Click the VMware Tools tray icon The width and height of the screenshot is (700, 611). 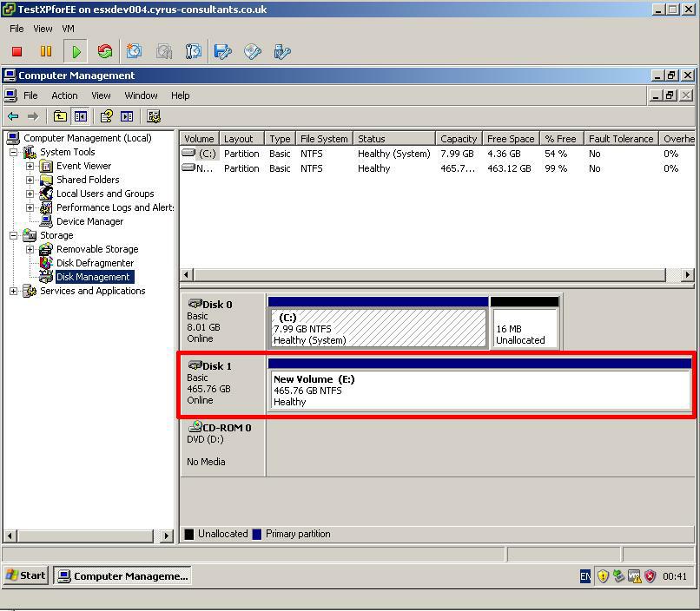[634, 576]
